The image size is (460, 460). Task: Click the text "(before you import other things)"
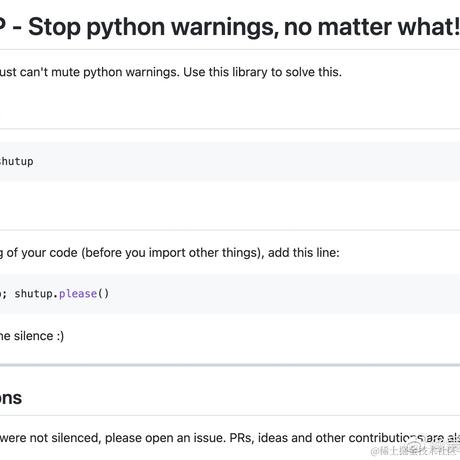[x=173, y=253]
